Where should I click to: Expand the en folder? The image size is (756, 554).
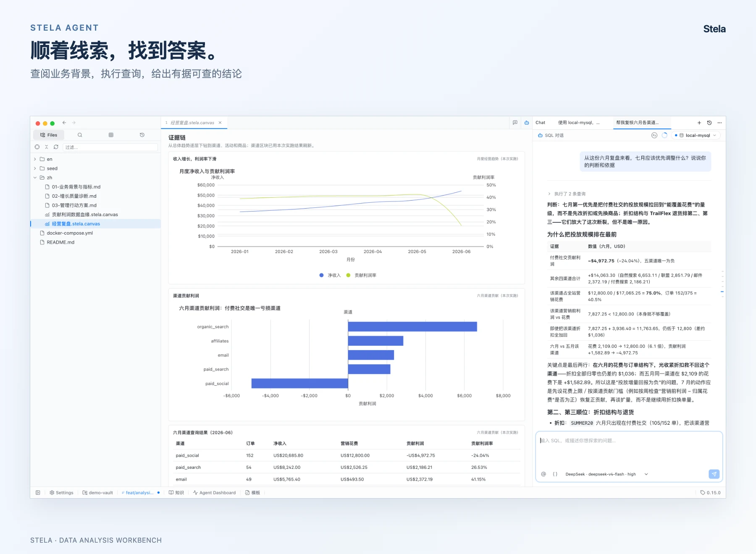coord(35,159)
